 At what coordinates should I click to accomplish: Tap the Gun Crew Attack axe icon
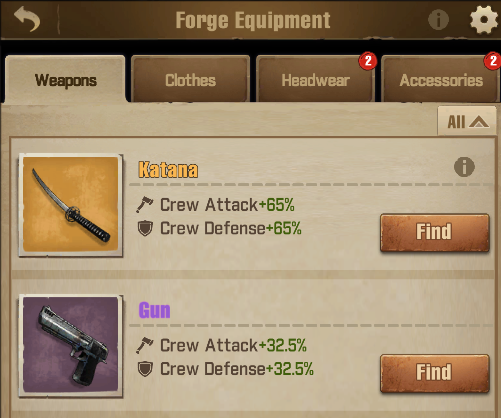click(145, 345)
